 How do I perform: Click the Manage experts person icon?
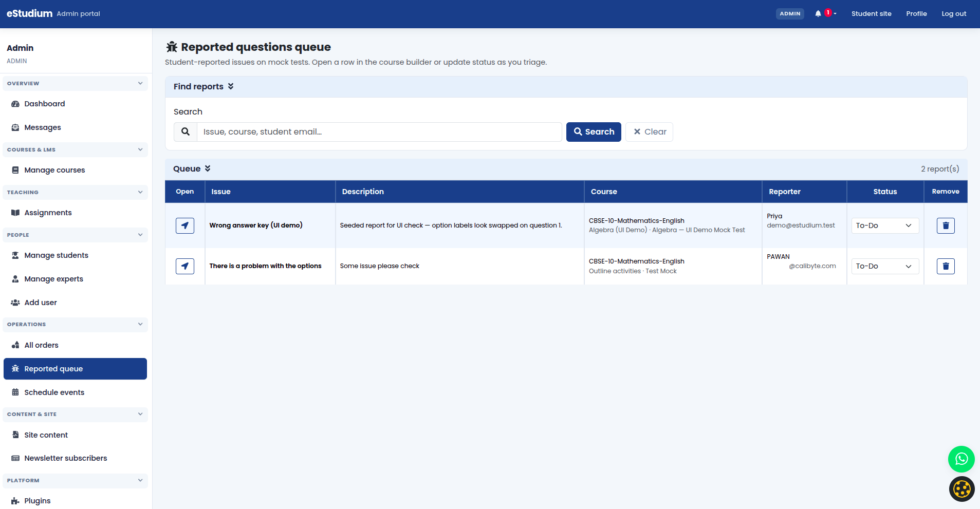[15, 279]
